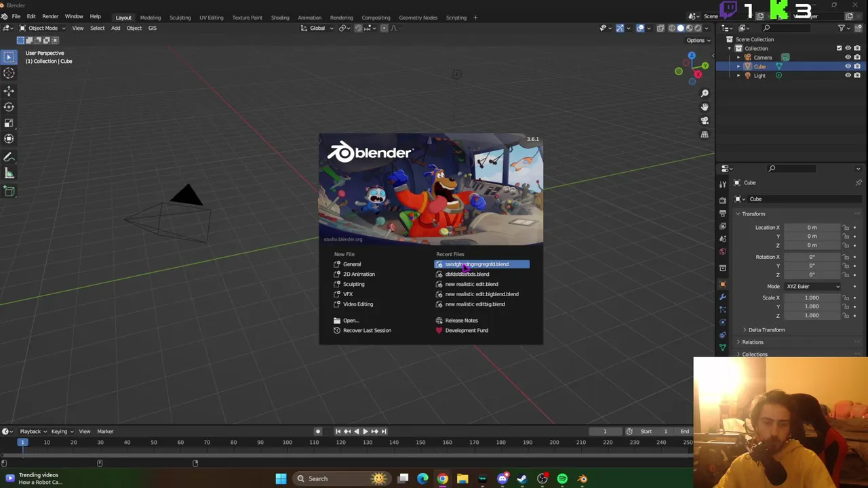Open the Global transform orientation dropdown
868x488 pixels.
(317, 28)
